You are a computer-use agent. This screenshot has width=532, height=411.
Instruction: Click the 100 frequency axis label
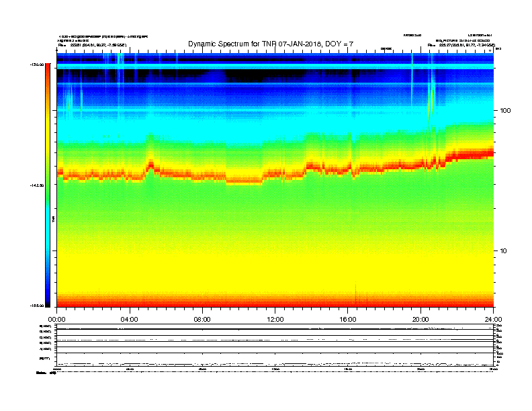[505, 111]
